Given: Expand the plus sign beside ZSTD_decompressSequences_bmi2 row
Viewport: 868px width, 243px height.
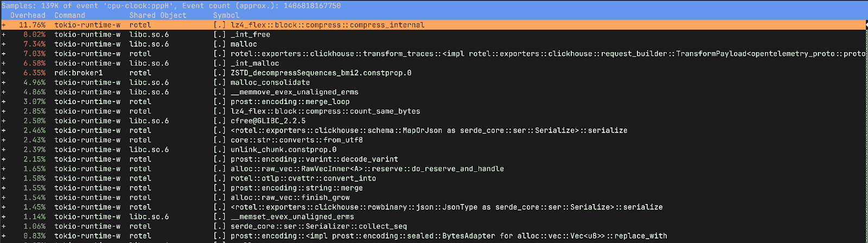Looking at the screenshot, I should tap(4, 73).
